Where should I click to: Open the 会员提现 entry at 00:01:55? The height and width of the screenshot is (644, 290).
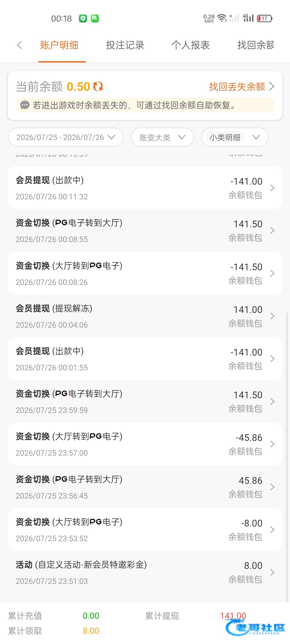click(145, 359)
